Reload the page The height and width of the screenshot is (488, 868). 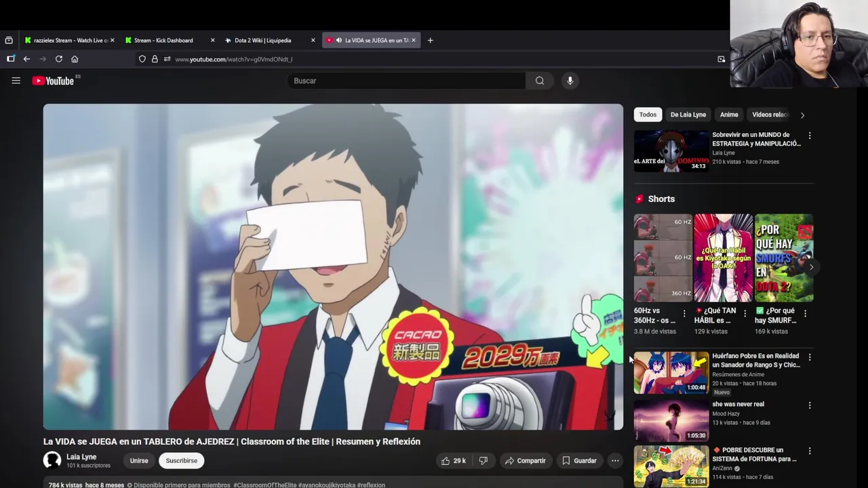(59, 59)
